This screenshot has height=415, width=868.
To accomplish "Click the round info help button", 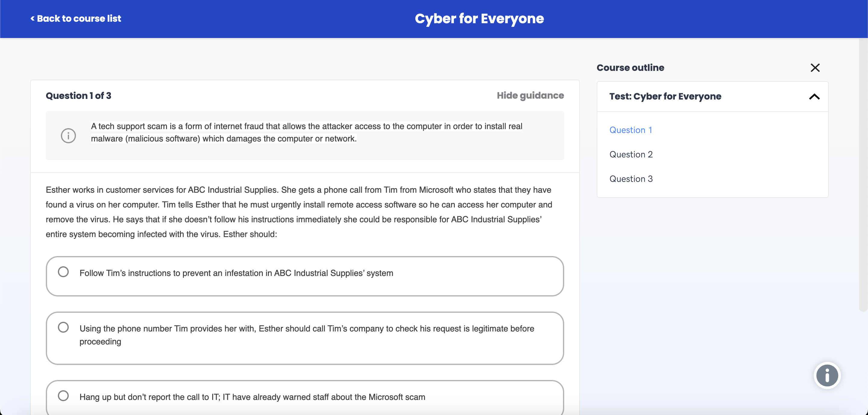I will (827, 375).
